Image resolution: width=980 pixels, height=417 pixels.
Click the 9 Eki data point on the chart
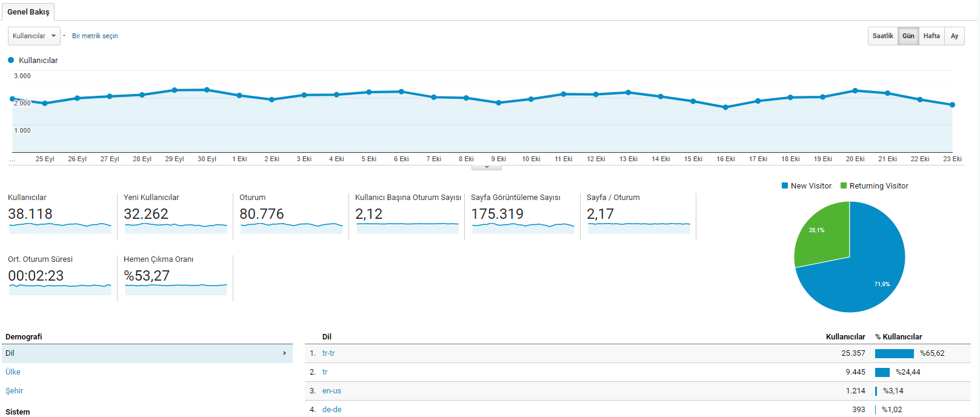pos(499,103)
